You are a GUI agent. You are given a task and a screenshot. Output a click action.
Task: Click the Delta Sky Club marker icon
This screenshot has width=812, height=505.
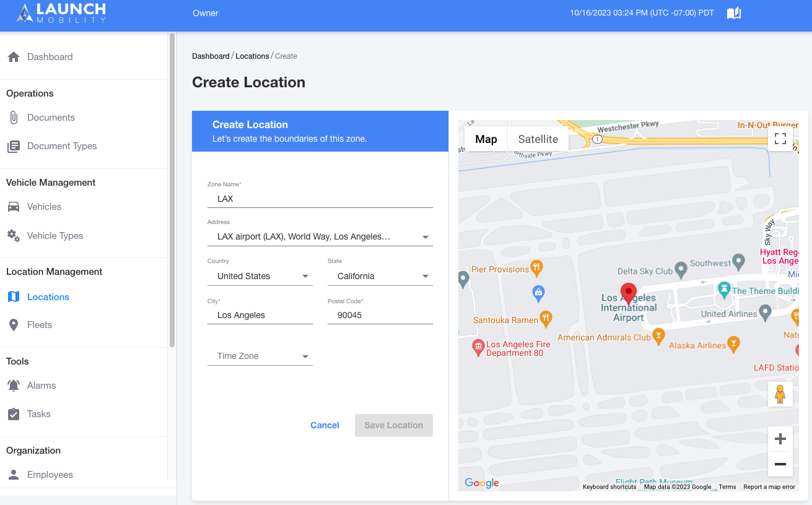[x=681, y=270]
